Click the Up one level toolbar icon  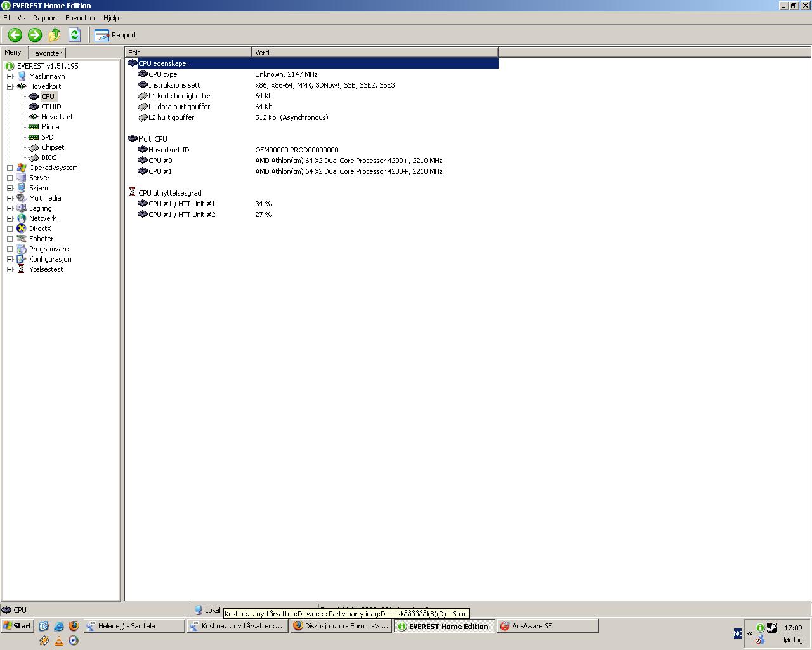[x=55, y=35]
